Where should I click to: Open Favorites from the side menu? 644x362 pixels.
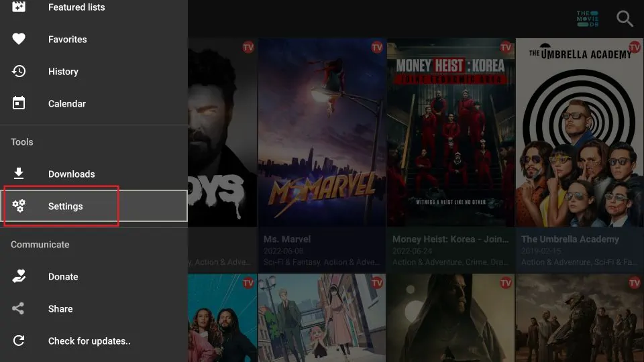(x=94, y=39)
